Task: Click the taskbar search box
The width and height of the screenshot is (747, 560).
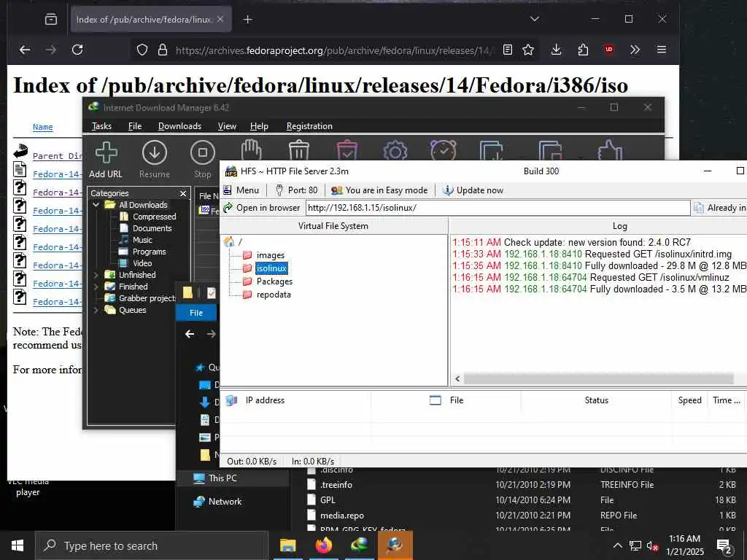Action: tap(152, 545)
